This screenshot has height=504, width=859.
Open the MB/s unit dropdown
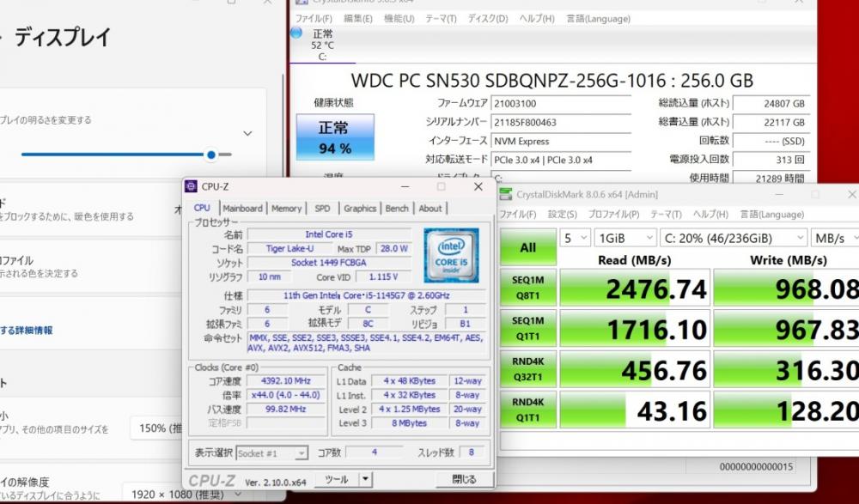[835, 239]
